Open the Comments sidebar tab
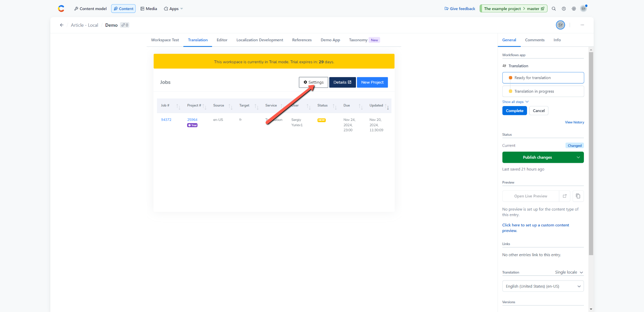This screenshot has width=644, height=312. [x=535, y=40]
